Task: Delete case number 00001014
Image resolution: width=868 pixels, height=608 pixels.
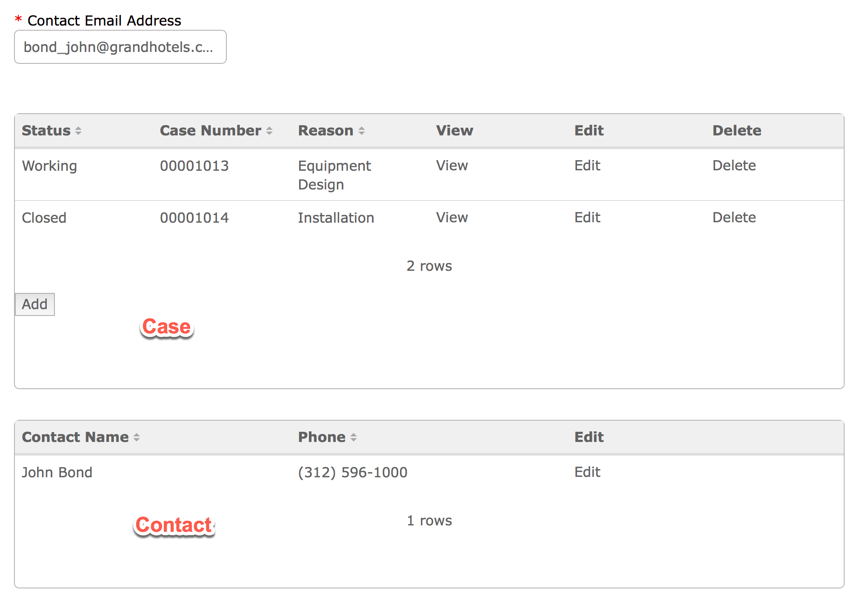Action: coord(734,218)
